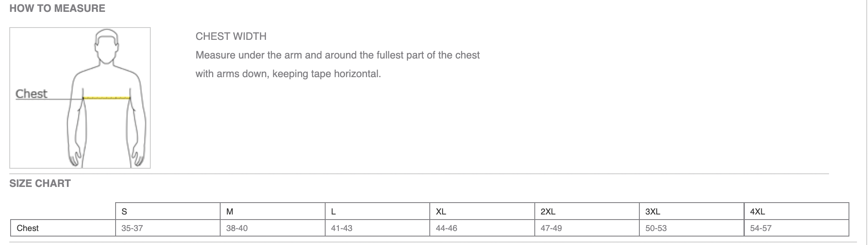868x245 pixels.
Task: Click the 44-46 chest value cell
Action: [483, 228]
